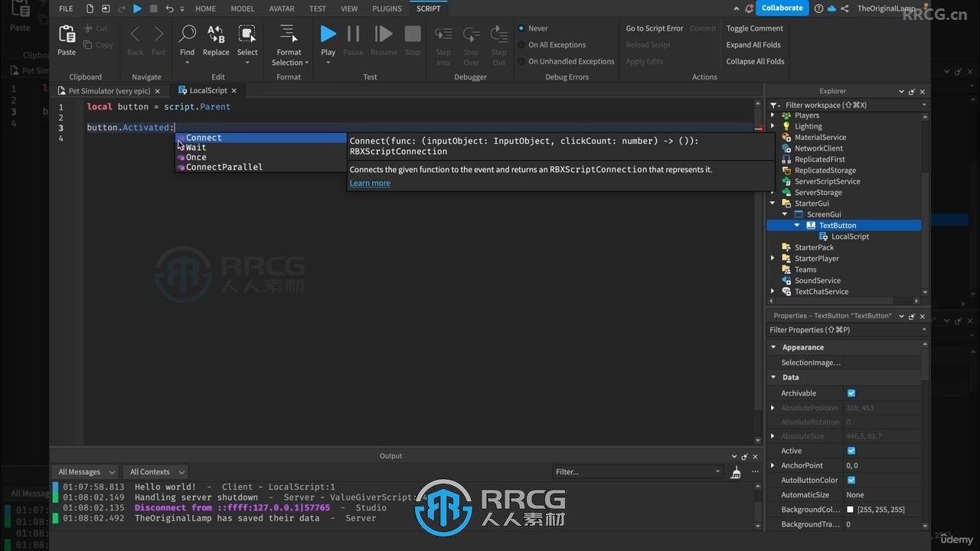Viewport: 980px width, 551px height.
Task: Click the undo arrow in the quick access bar
Action: pyautogui.click(x=169, y=8)
